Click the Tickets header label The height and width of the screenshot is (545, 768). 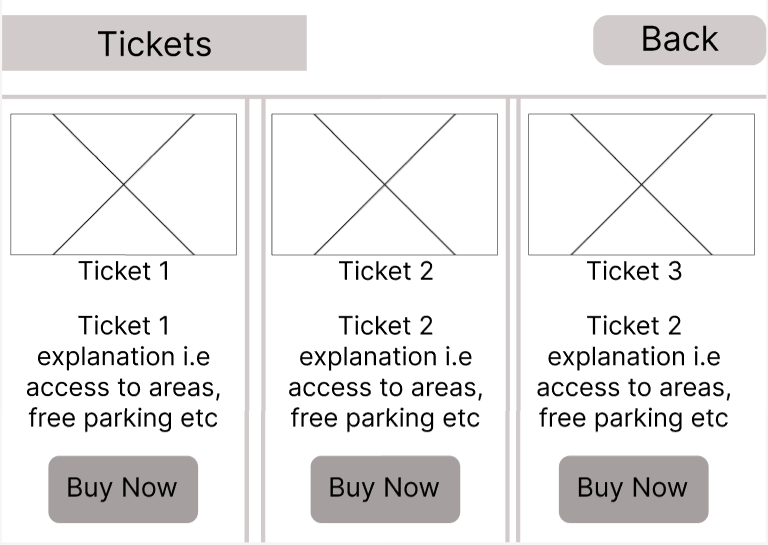point(154,43)
